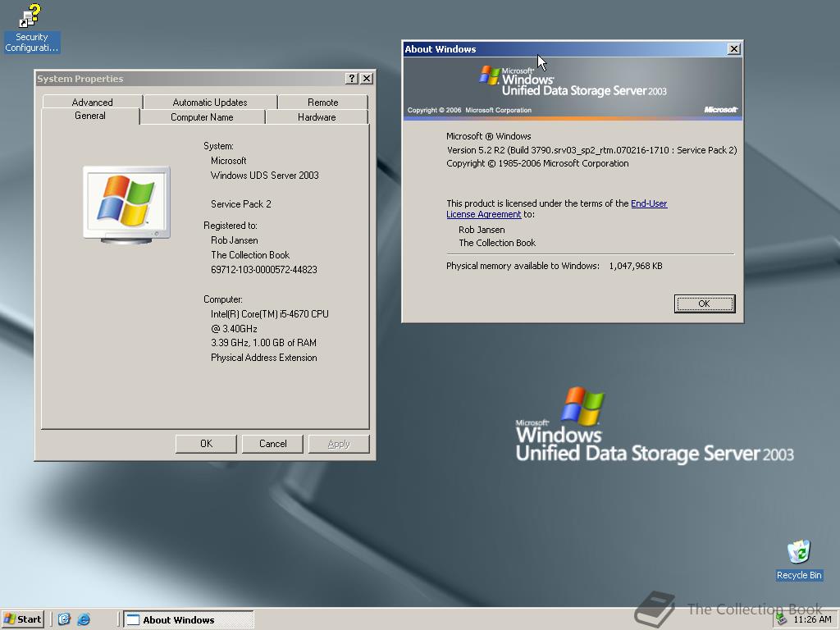Image resolution: width=840 pixels, height=630 pixels.
Task: Select the About Windows taskbar button
Action: (x=188, y=619)
